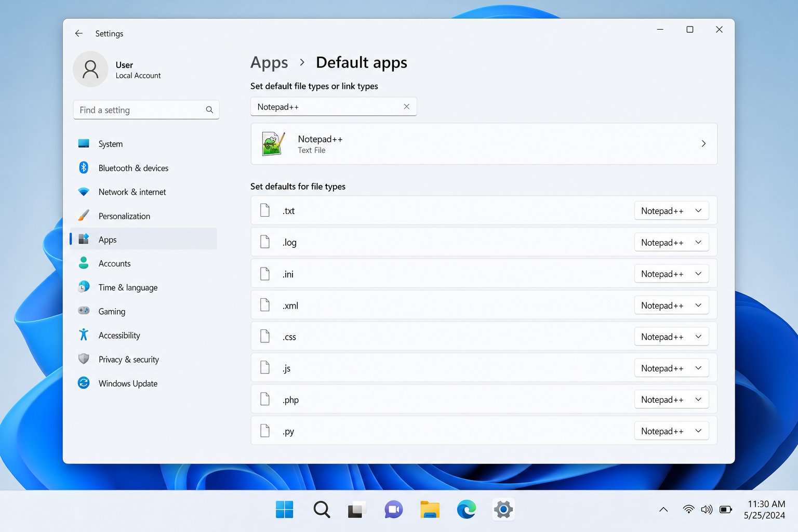Click the Local Account user name
The height and width of the screenshot is (532, 798).
[x=138, y=75]
